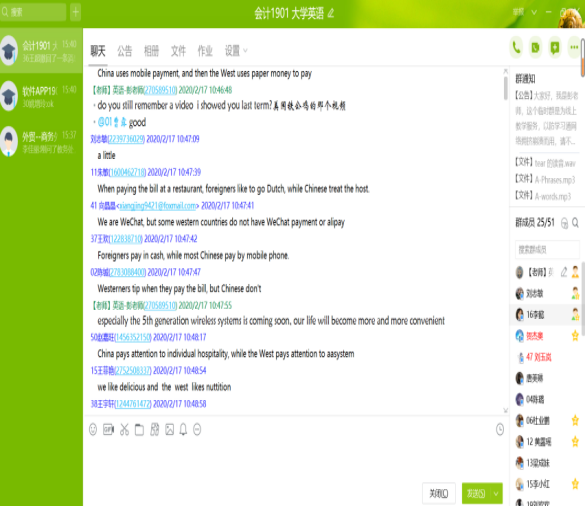The image size is (585, 506).
Task: Click the 关闭 close chat button
Action: pos(439,494)
